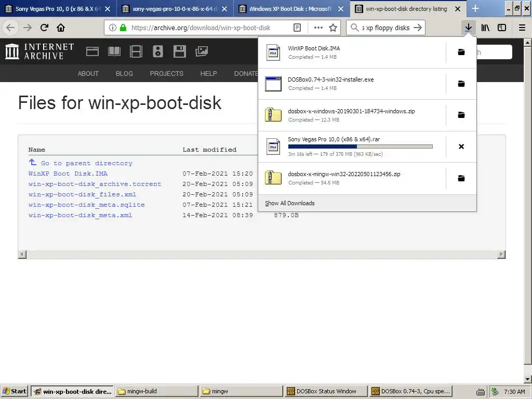Open containing folder for DOSBox0.74-3-win32-installer.exe

[461, 84]
